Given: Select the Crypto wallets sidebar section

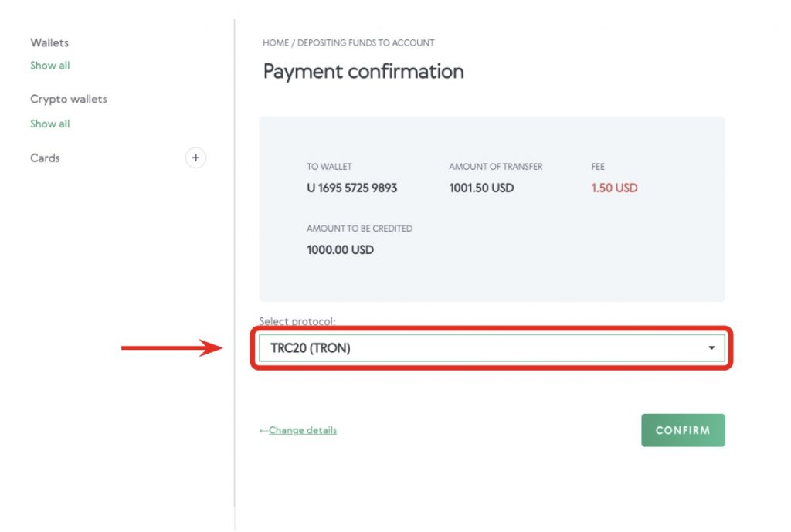Looking at the screenshot, I should coord(69,99).
